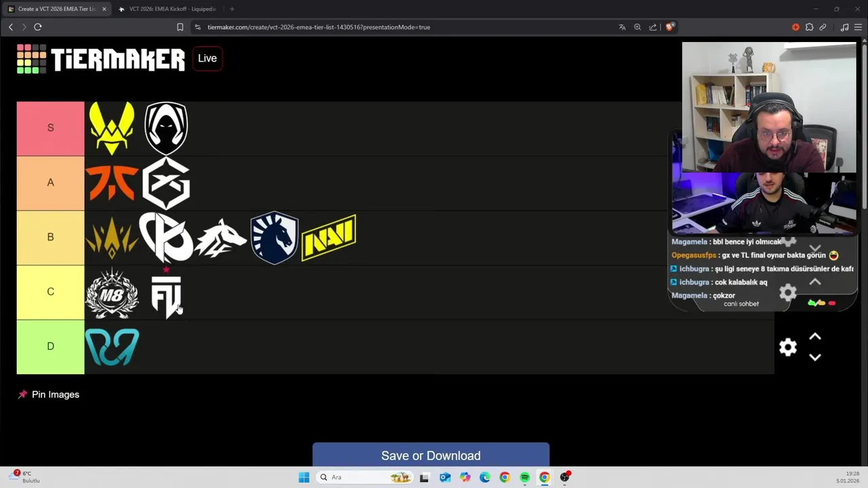Viewport: 868px width, 488px height.
Task: Click the Pin Images link
Action: pos(49,394)
